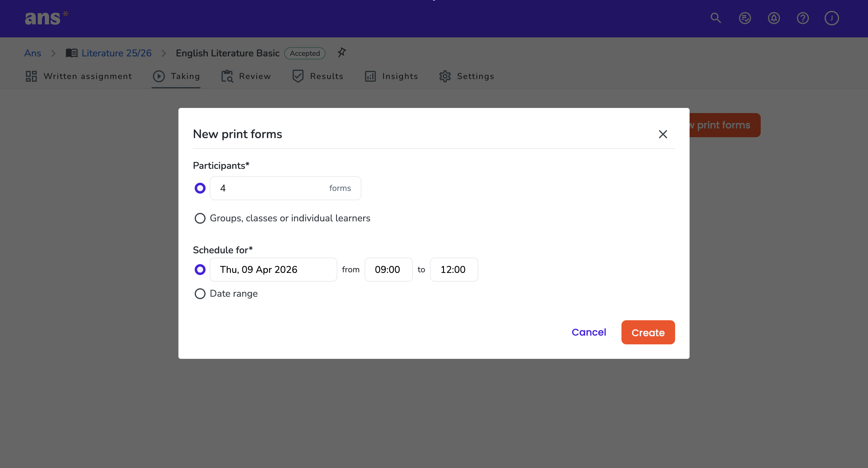Open the 12:00 end time field
The width and height of the screenshot is (868, 468).
click(x=454, y=269)
